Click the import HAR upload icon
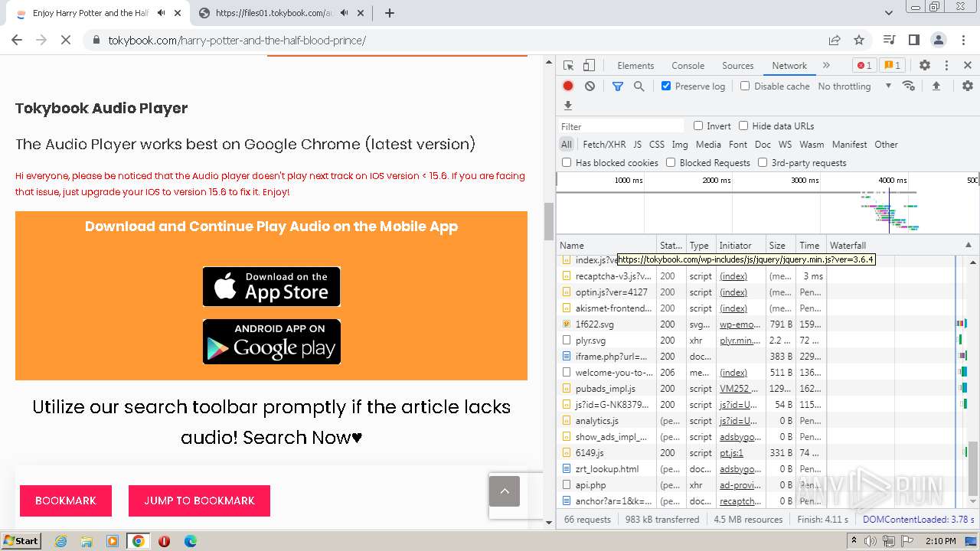The image size is (980, 551). (x=936, y=86)
